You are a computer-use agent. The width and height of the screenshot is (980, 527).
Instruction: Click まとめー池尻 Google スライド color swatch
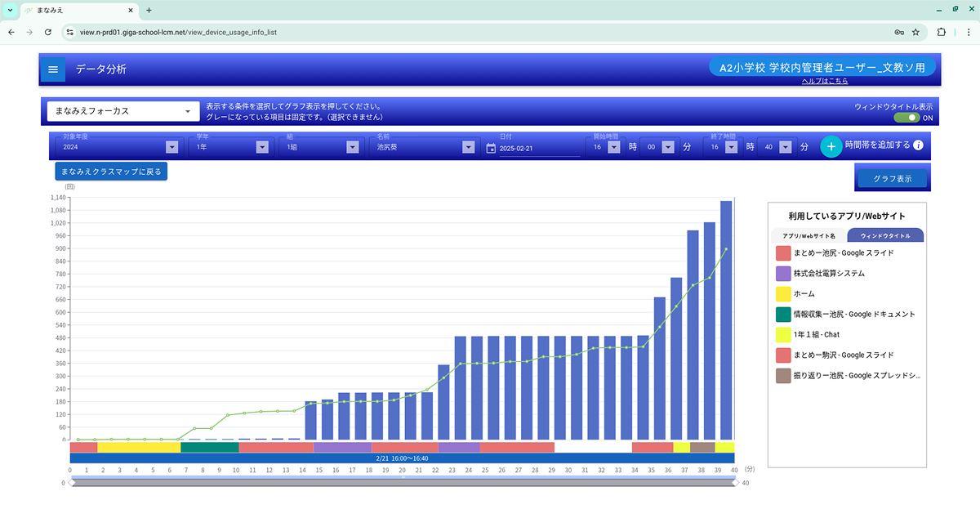(782, 252)
